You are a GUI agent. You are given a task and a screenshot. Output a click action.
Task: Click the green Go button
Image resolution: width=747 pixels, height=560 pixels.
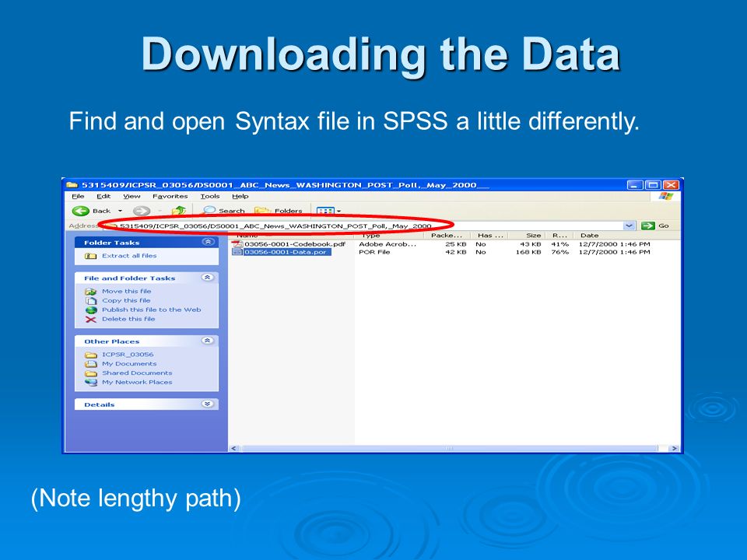tap(655, 226)
